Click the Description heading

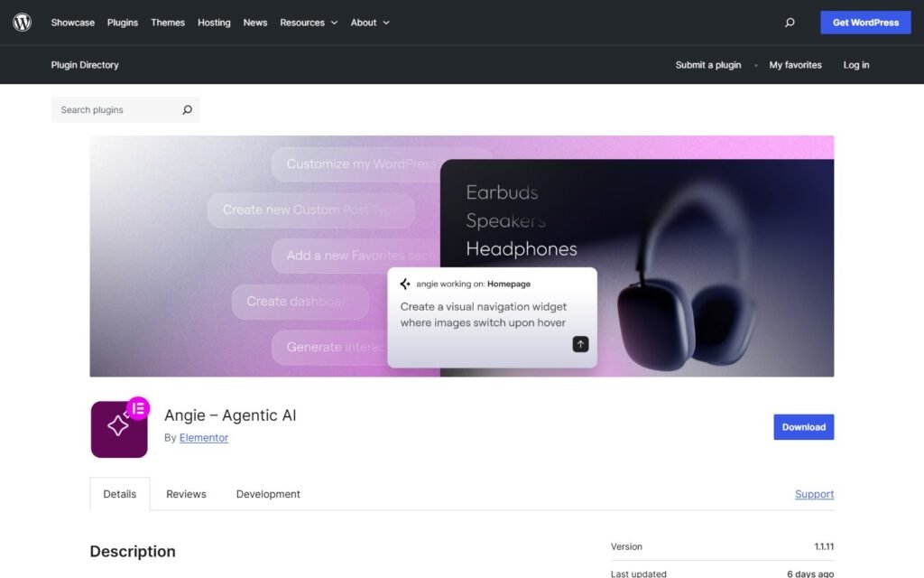click(x=133, y=551)
